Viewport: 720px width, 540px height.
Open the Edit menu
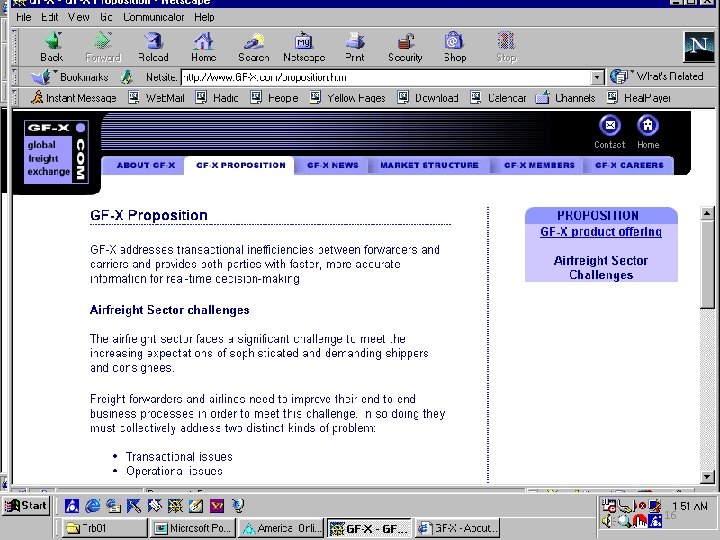(x=50, y=17)
